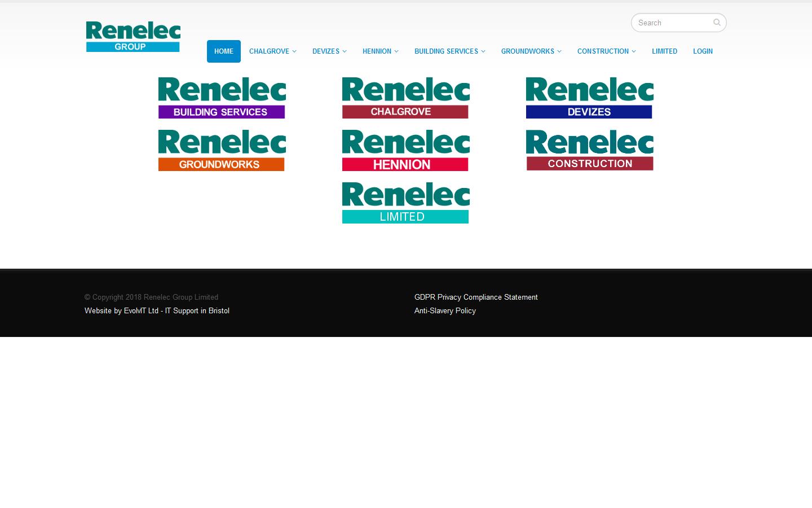
Task: View the Anti-Slavery Policy
Action: (x=445, y=311)
